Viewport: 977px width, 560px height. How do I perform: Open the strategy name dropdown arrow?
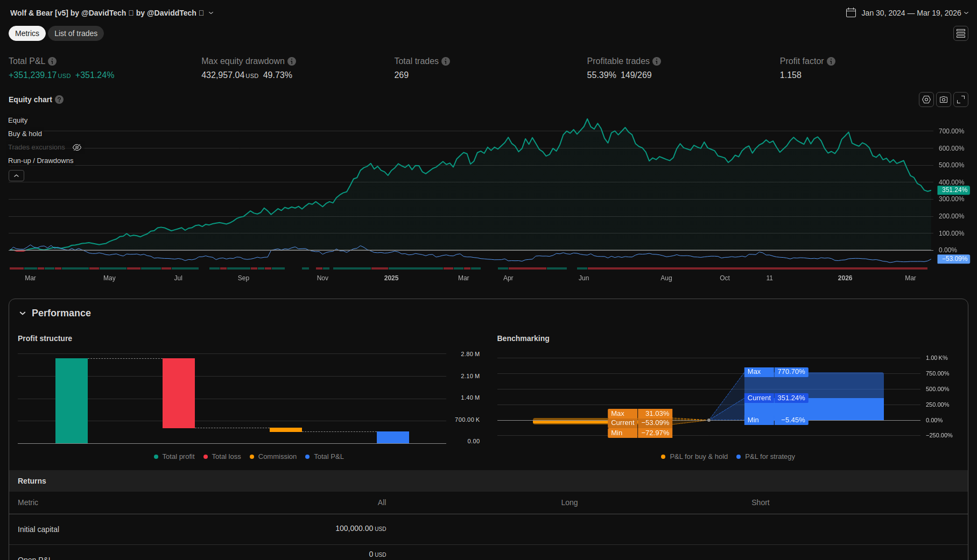[211, 13]
